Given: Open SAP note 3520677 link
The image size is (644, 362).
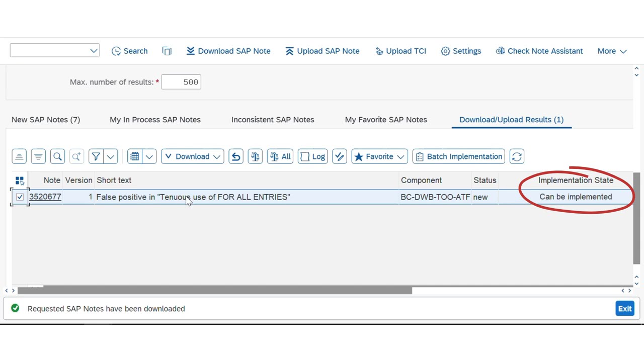Looking at the screenshot, I should tap(45, 197).
